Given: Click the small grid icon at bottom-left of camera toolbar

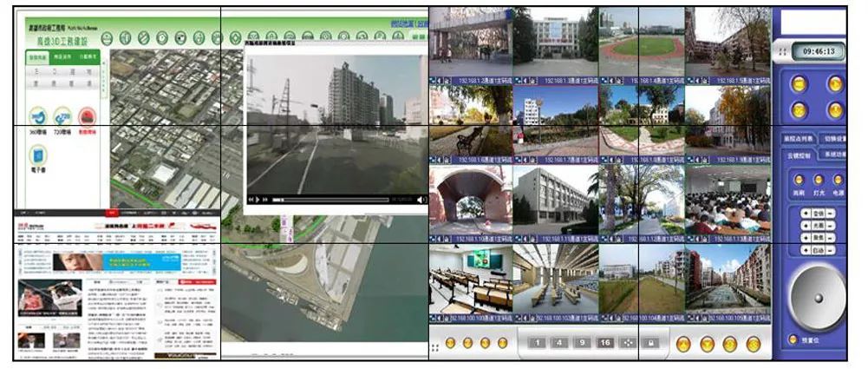Looking at the screenshot, I should 436,344.
